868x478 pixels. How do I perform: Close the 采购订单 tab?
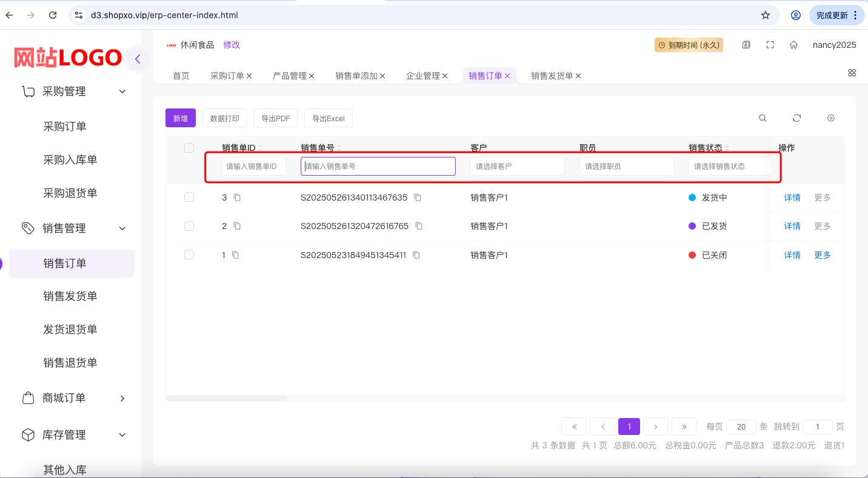click(x=249, y=76)
